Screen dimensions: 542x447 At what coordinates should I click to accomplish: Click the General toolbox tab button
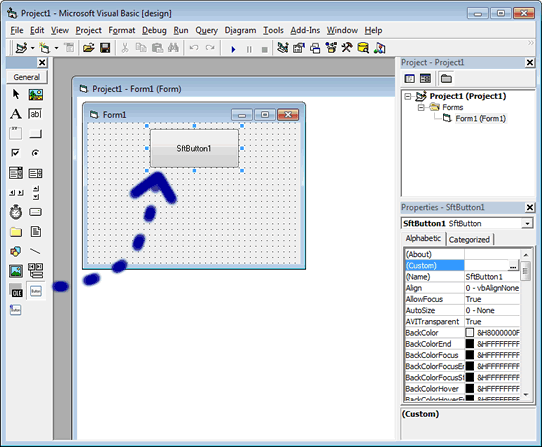click(27, 77)
